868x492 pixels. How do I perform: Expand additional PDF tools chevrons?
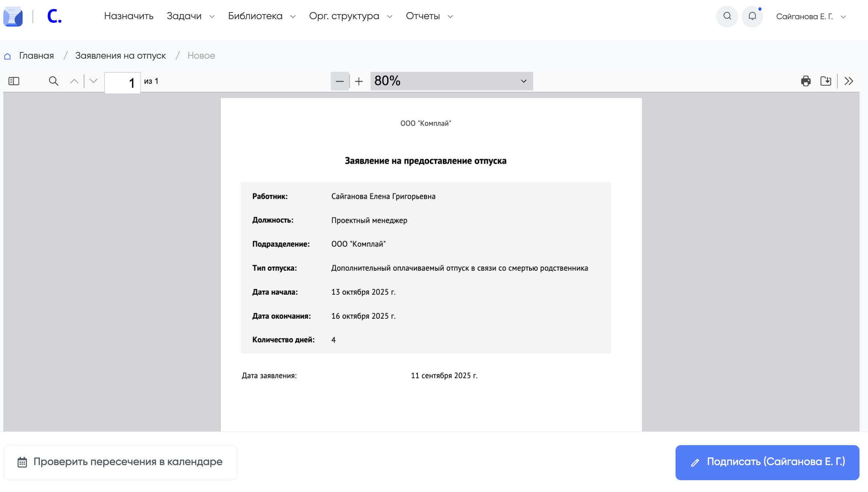point(849,81)
